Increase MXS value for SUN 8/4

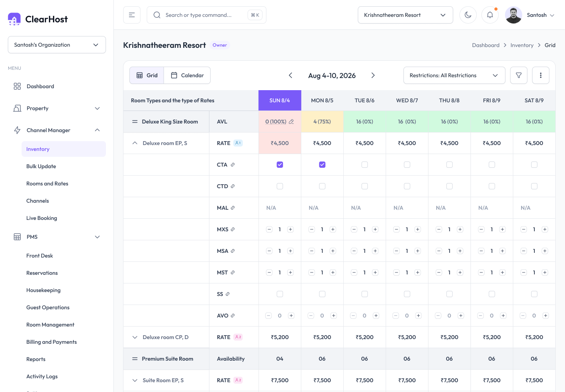click(290, 229)
